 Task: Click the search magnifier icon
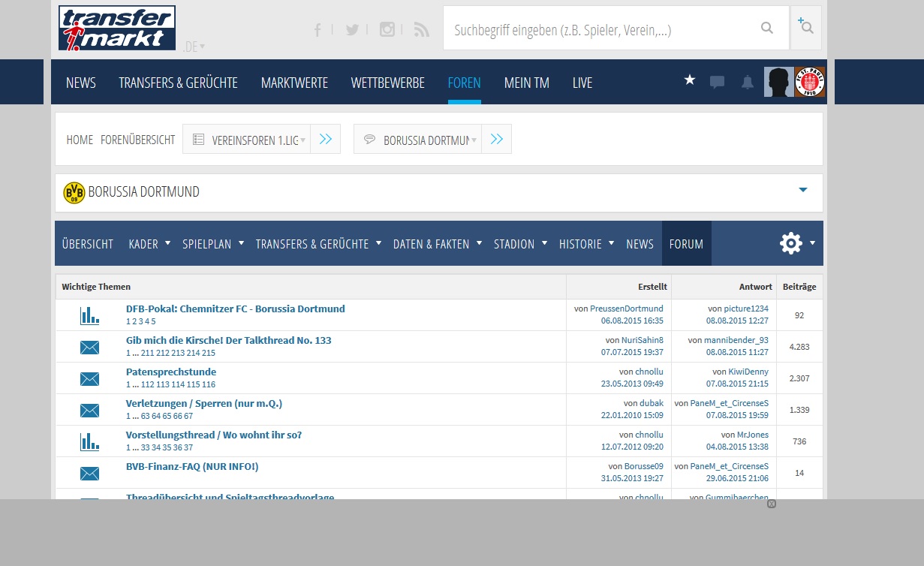pyautogui.click(x=767, y=28)
